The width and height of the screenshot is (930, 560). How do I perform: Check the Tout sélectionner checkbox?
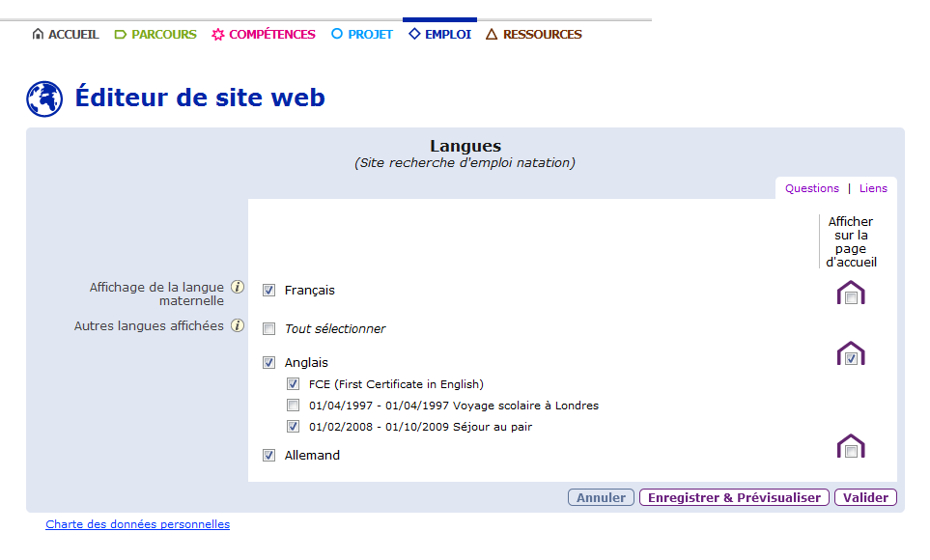pos(269,328)
